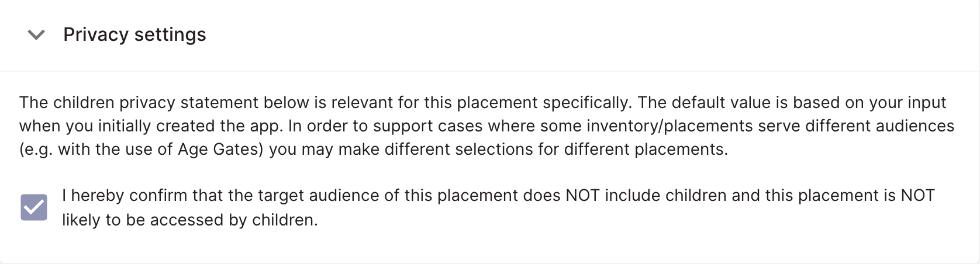This screenshot has width=980, height=264.
Task: Click the checkmark icon in the purple box
Action: pos(34,207)
